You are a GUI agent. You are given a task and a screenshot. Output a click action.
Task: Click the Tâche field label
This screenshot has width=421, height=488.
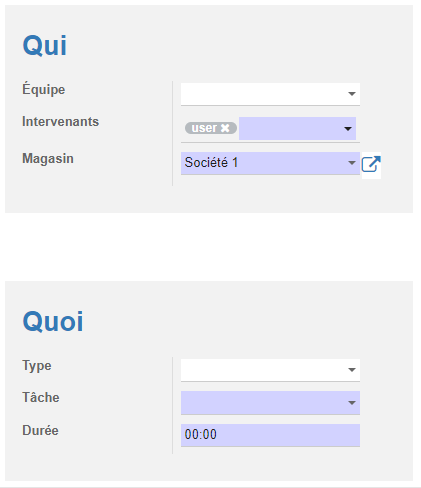point(41,397)
